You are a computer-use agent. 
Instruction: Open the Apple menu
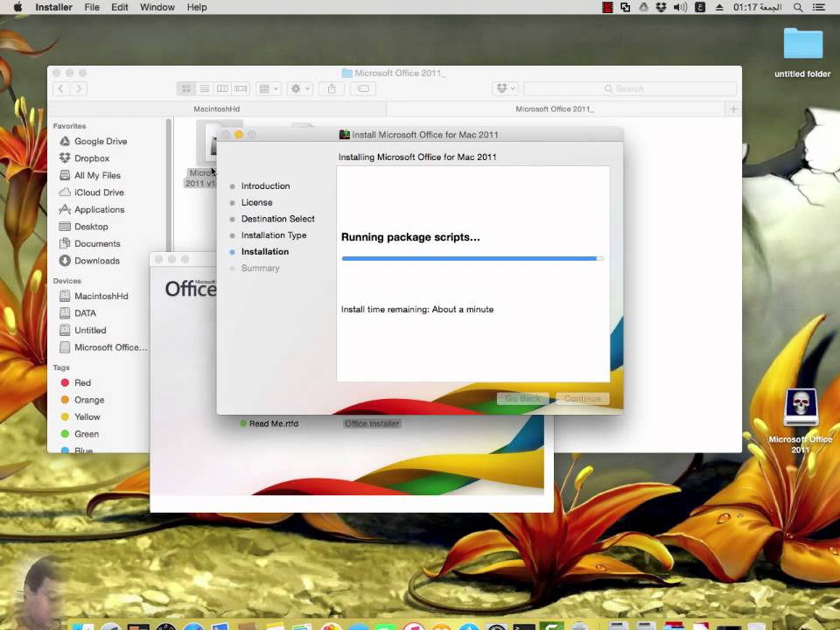tap(17, 7)
